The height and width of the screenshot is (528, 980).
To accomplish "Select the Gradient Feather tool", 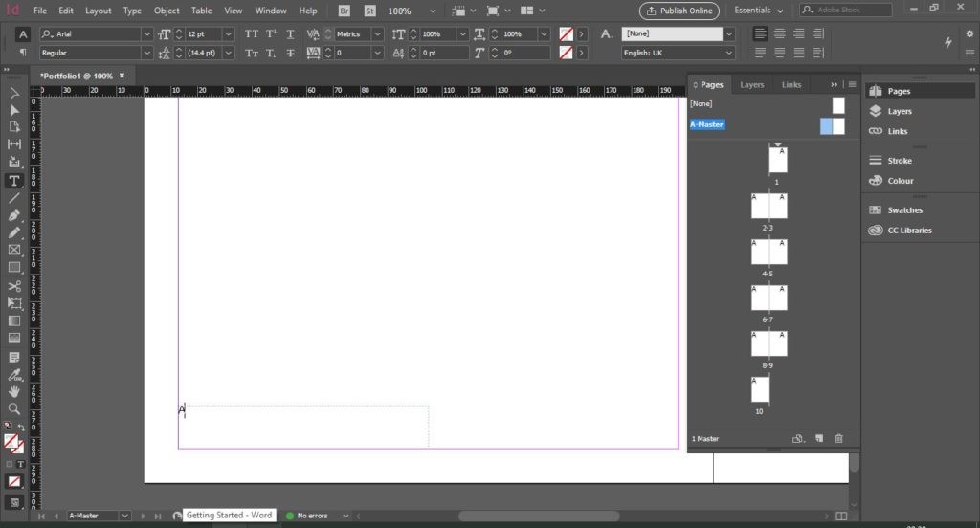I will [x=13, y=338].
